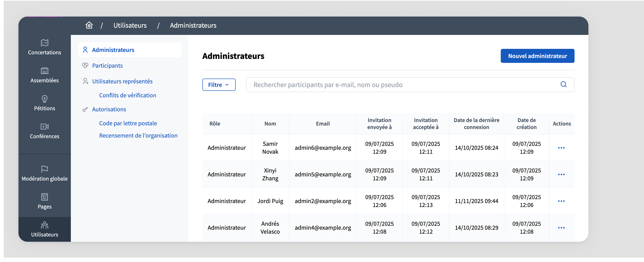Click the Nom column header
Screen dimensions: 644x262
270,124
